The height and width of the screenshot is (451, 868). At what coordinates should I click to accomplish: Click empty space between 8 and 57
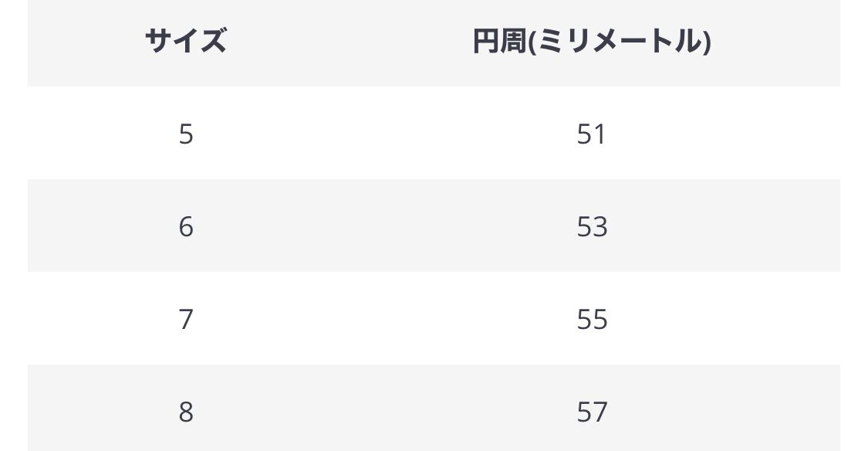(386, 412)
